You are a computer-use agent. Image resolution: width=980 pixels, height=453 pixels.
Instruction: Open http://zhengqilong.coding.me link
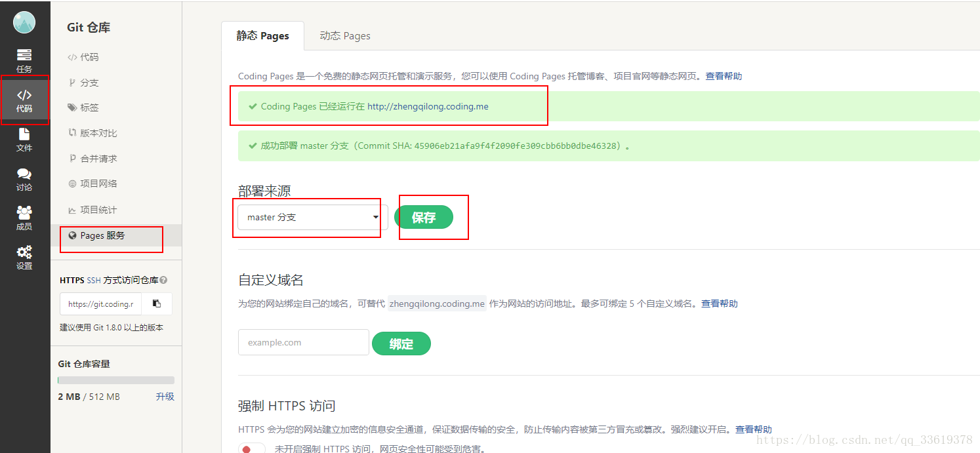[x=428, y=106]
